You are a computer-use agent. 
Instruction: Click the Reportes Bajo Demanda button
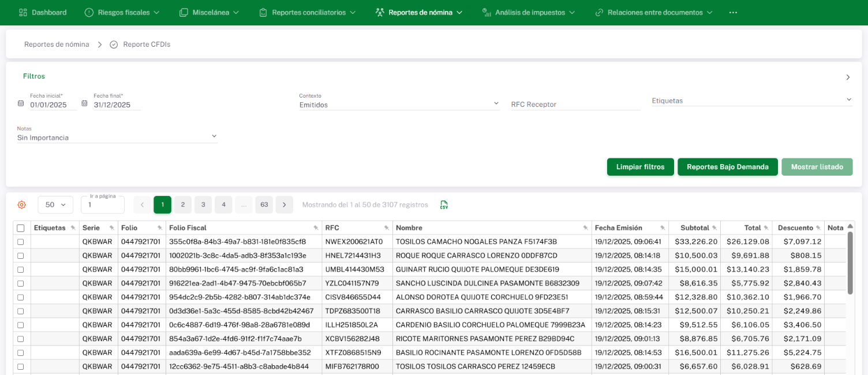[x=727, y=167]
